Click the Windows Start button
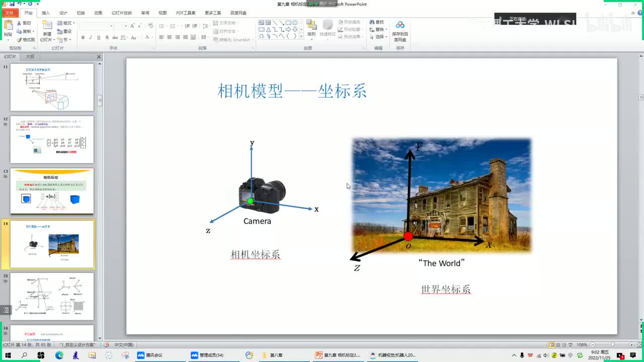 tap(8, 355)
